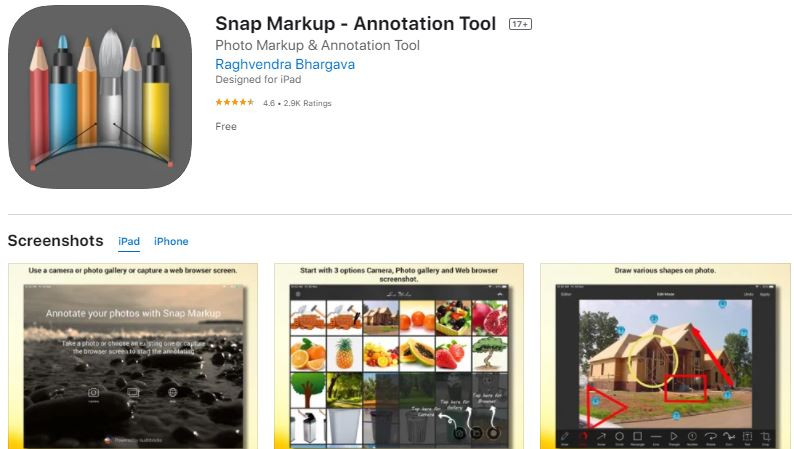794x449 pixels.
Task: Select the Line tool icon
Action: click(x=656, y=436)
